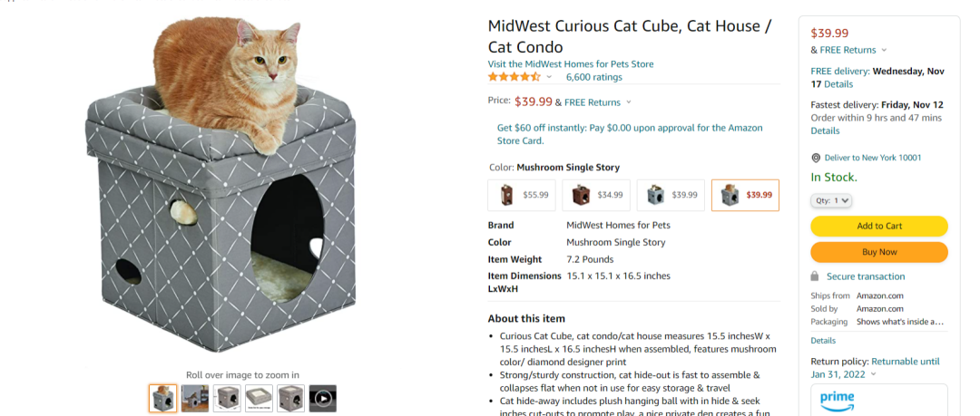Select the dimensions diagram thumbnail
980x416 pixels.
227,398
